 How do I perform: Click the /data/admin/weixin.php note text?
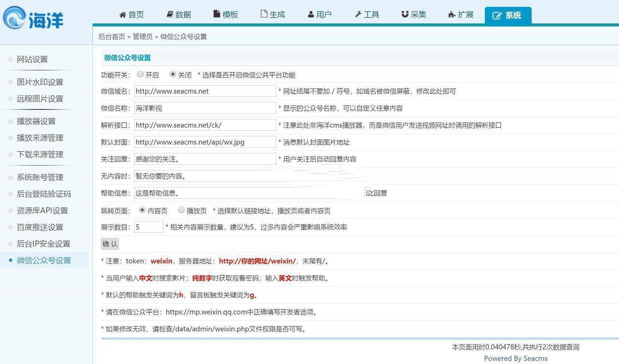pyautogui.click(x=205, y=329)
